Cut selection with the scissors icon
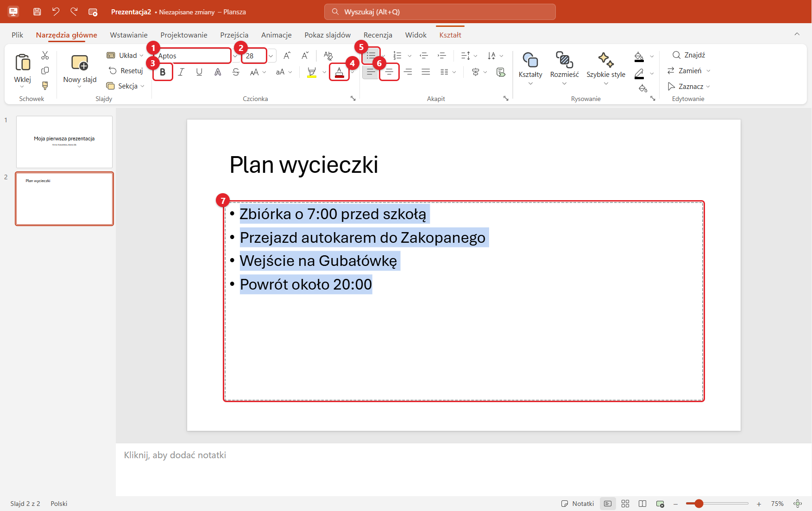Screen dimensions: 812x511 click(x=45, y=56)
